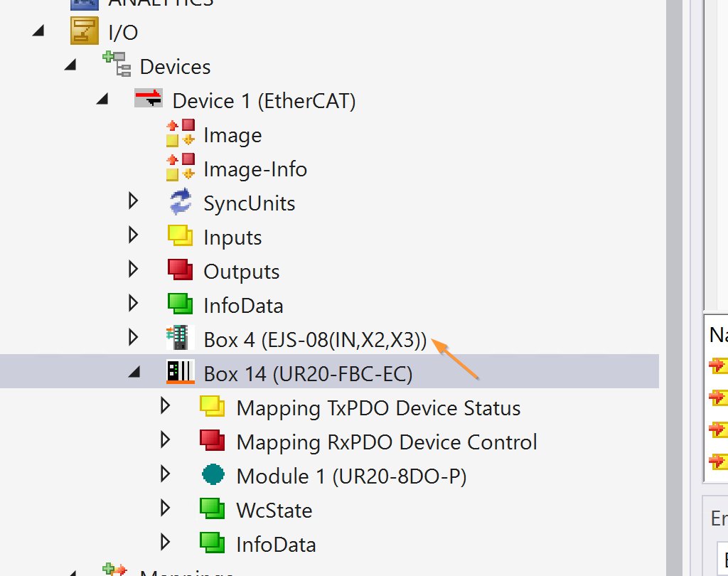Click the teal Module 1 icon
Image resolution: width=728 pixels, height=576 pixels.
click(213, 475)
